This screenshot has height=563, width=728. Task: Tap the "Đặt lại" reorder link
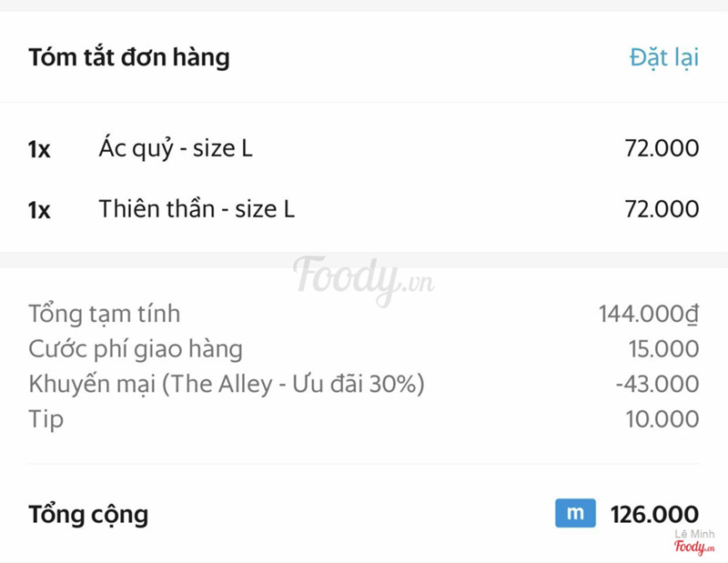[x=664, y=57]
